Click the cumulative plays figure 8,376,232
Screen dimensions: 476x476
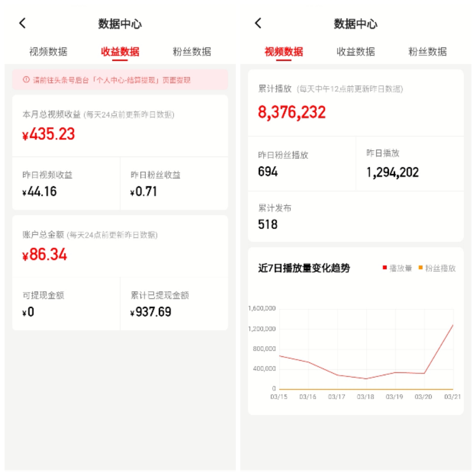pos(291,112)
